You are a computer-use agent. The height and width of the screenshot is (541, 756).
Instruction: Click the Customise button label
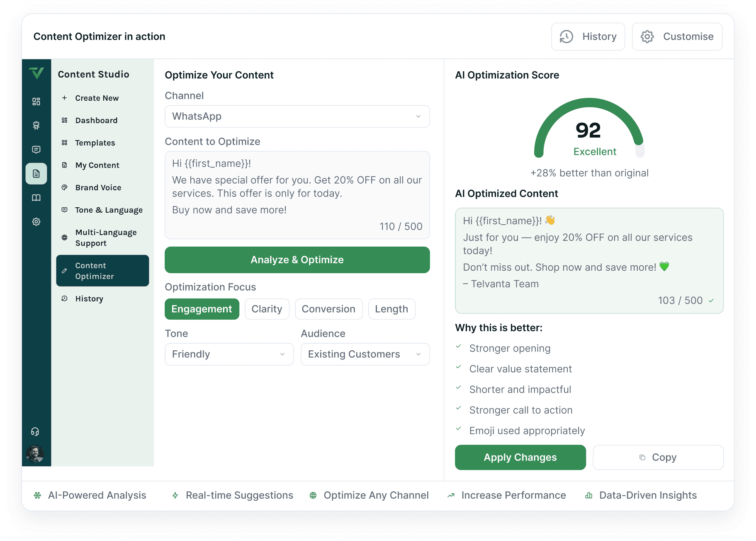(688, 36)
